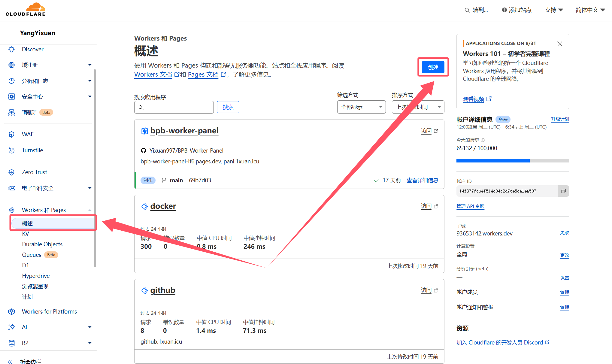Click the Zero Trust icon

[x=11, y=172]
